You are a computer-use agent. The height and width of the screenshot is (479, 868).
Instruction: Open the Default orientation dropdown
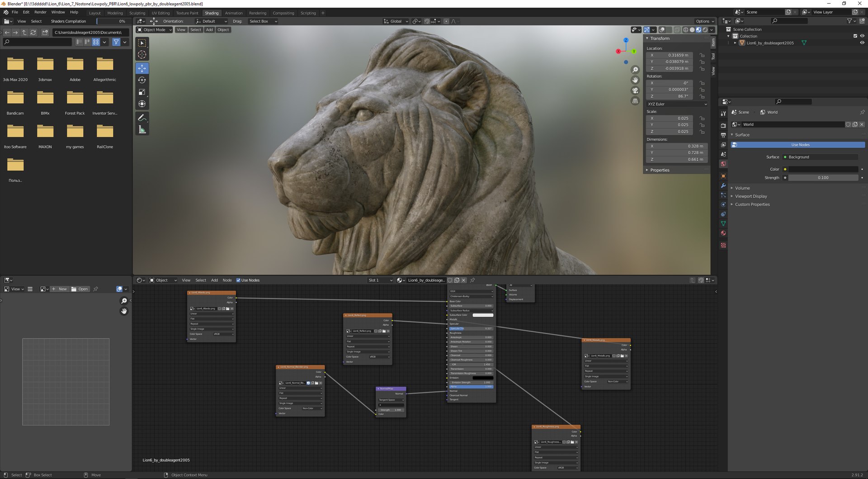212,21
